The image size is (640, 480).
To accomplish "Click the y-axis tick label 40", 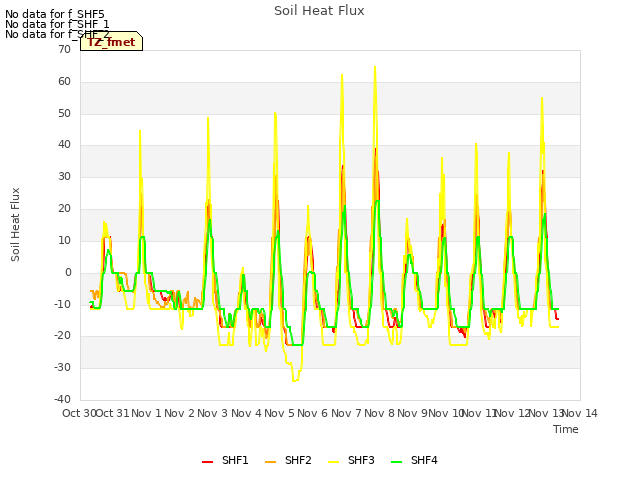I will tap(64, 144).
